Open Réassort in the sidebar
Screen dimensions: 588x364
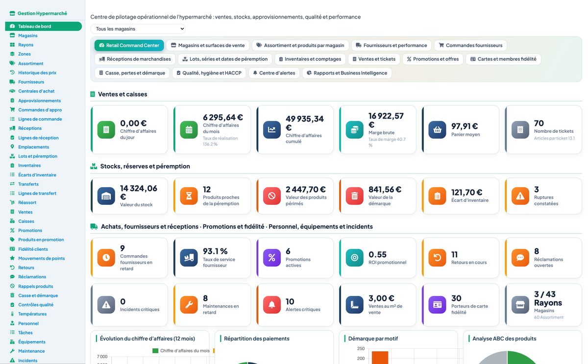[44, 203]
